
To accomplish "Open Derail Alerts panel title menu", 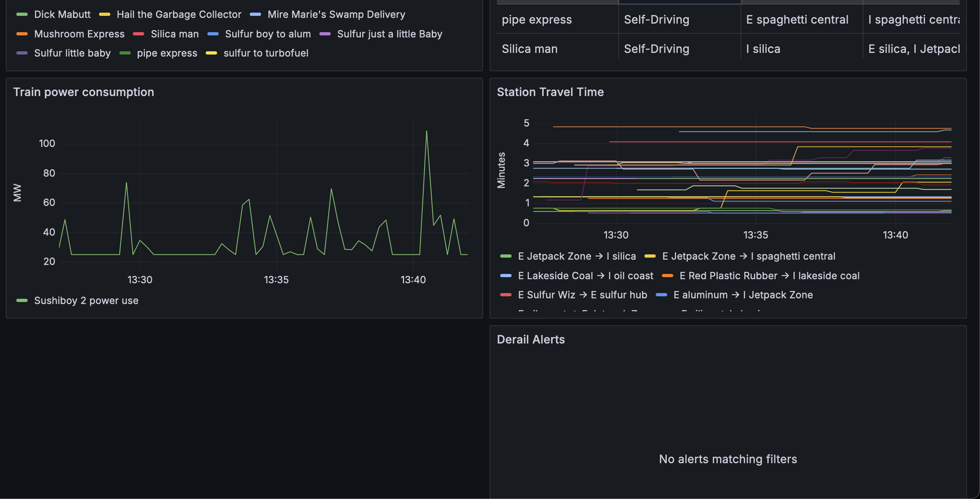I will tap(530, 339).
